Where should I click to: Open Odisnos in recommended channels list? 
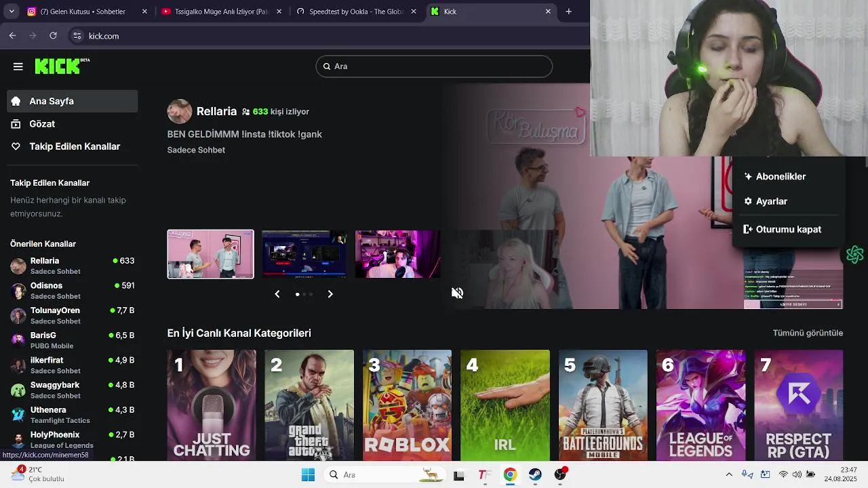tap(72, 291)
